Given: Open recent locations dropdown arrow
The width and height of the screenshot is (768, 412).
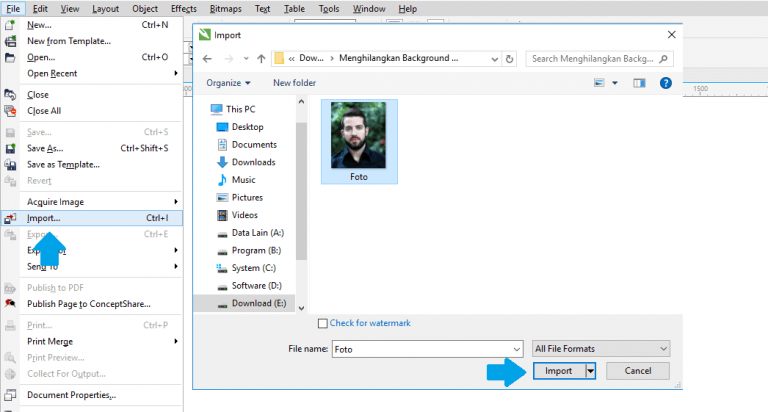Looking at the screenshot, I should [246, 59].
